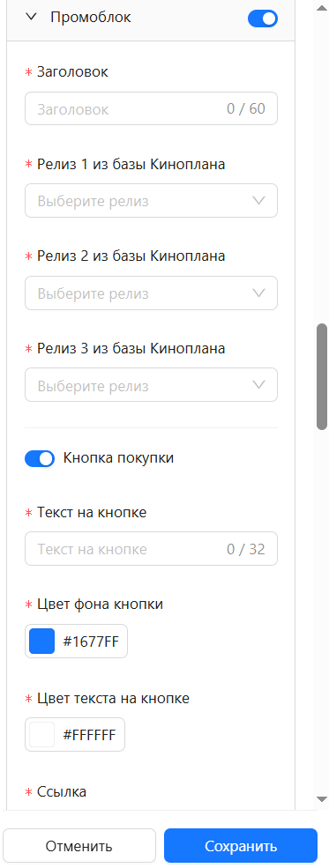The height and width of the screenshot is (868, 329).
Task: Click the blue Сохранить button
Action: point(241,846)
